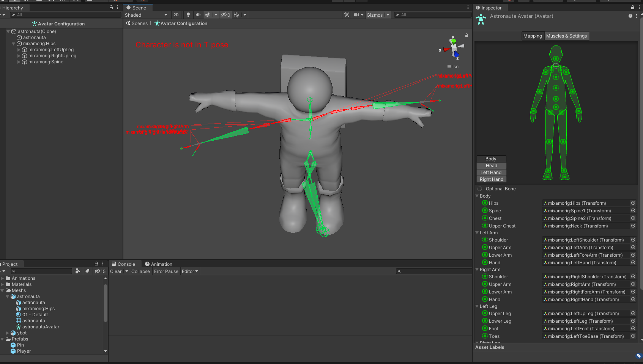Click the Right Hand button
This screenshot has height=364, width=643.
[491, 179]
